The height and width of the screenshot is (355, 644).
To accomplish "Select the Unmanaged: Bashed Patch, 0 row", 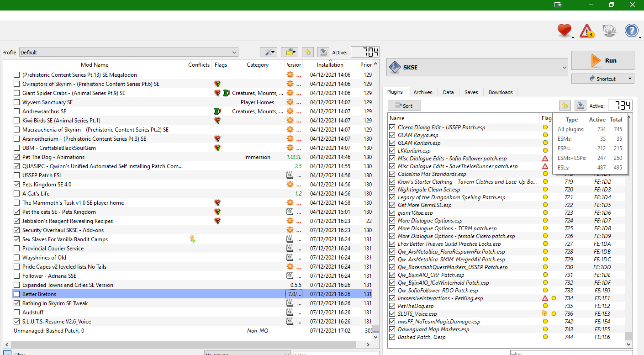I will [x=192, y=331].
